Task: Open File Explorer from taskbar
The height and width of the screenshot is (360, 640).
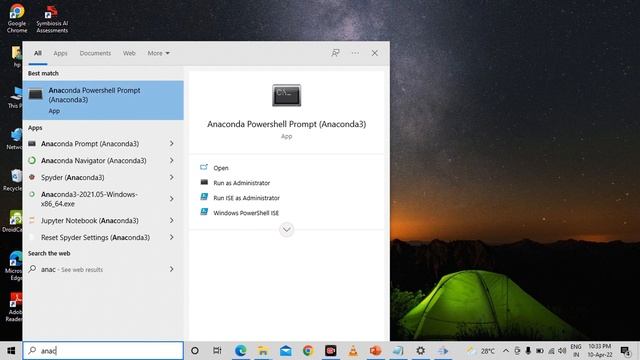Action: [x=263, y=351]
